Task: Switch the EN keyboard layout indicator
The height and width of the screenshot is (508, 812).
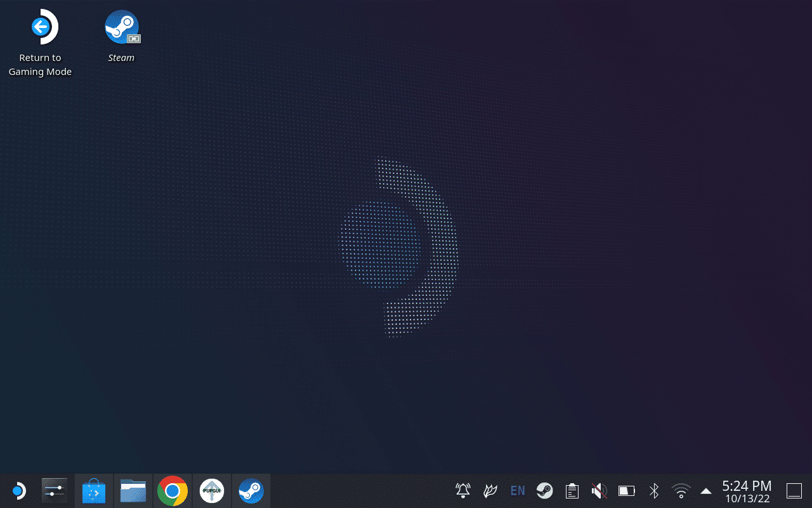Action: click(x=518, y=491)
